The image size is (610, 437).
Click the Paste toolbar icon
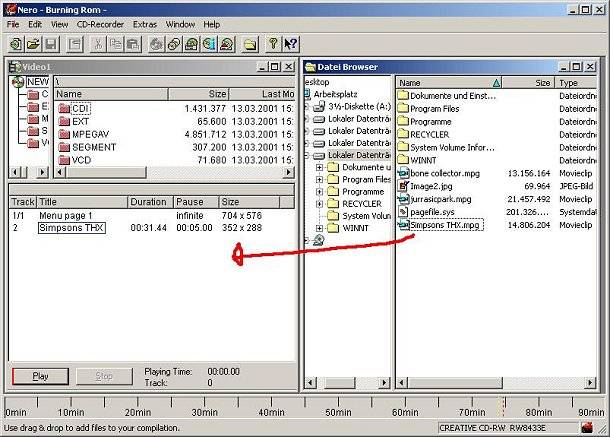(133, 44)
